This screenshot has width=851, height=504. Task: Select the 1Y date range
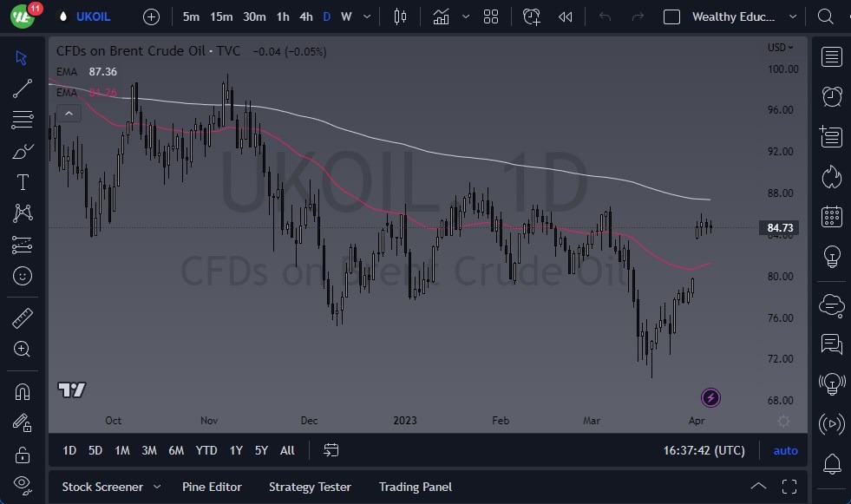coord(235,450)
